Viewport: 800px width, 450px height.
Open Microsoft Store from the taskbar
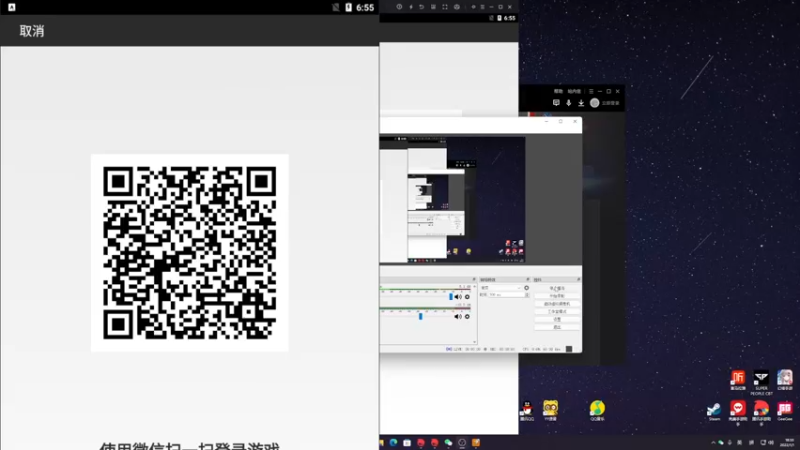click(407, 443)
